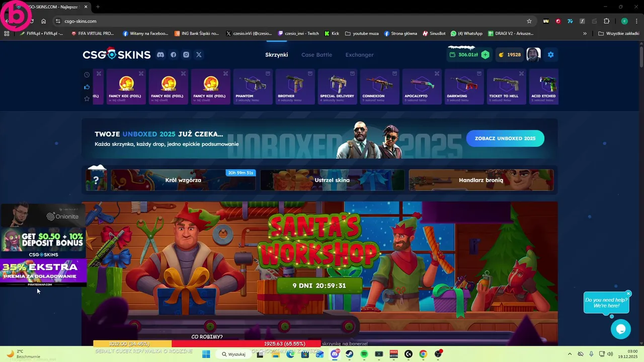Viewport: 644px width, 362px height.
Task: Open Steam from the taskbar
Action: point(350,354)
